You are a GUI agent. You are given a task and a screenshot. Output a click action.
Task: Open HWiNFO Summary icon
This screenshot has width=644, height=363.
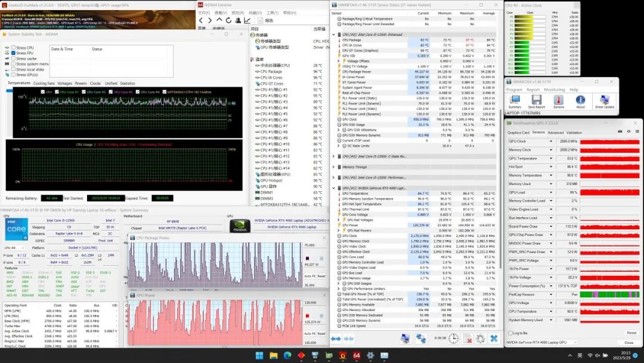(x=515, y=100)
